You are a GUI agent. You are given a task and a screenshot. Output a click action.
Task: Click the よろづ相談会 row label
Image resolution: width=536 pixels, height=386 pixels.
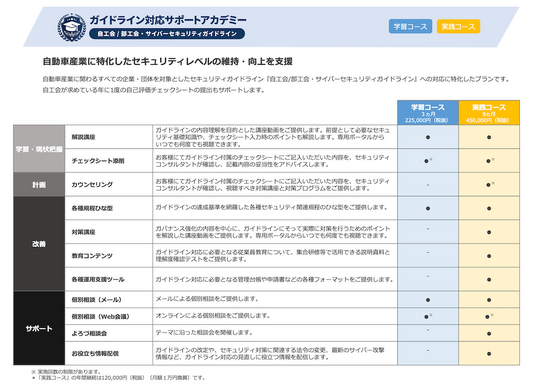click(89, 333)
